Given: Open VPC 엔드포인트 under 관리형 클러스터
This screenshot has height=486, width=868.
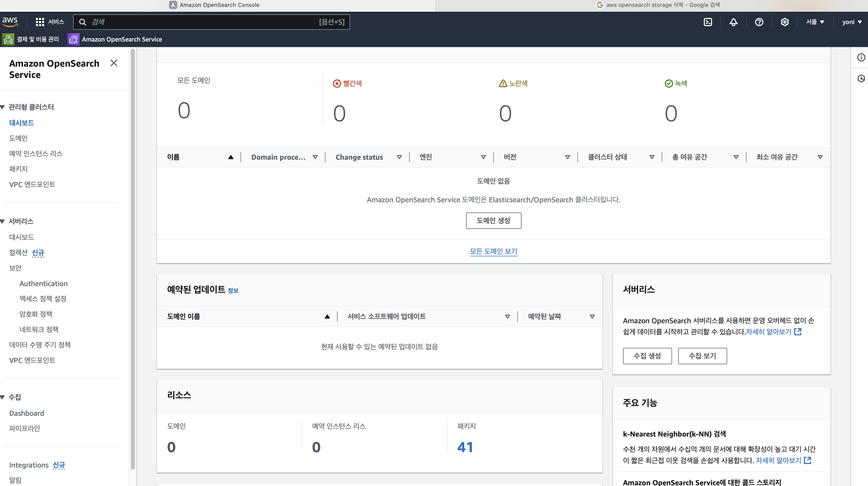Looking at the screenshot, I should (x=32, y=185).
